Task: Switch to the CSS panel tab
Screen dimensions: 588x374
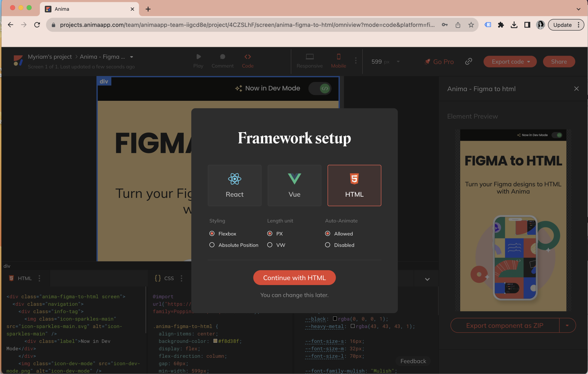Action: [167, 278]
